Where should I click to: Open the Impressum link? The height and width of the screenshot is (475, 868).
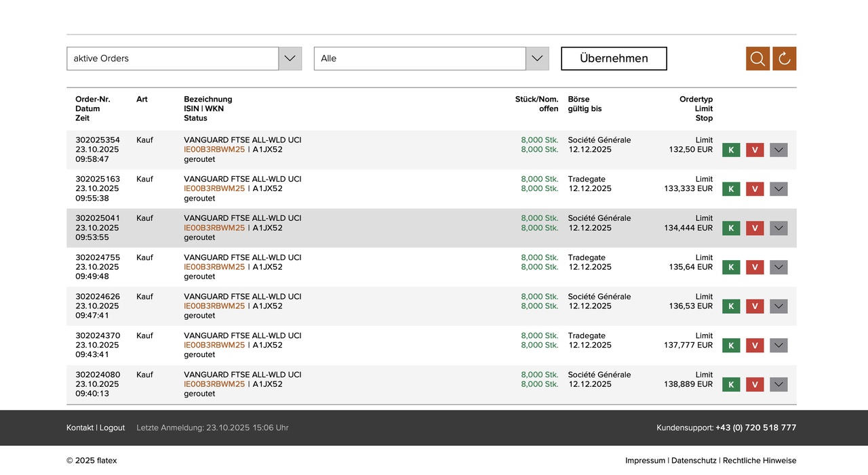tap(645, 461)
